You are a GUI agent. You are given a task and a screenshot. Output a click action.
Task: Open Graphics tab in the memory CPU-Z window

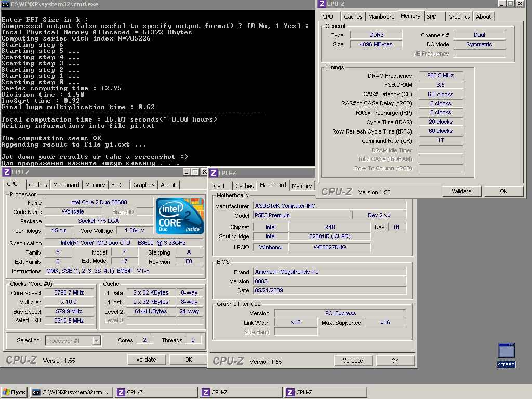pos(459,17)
